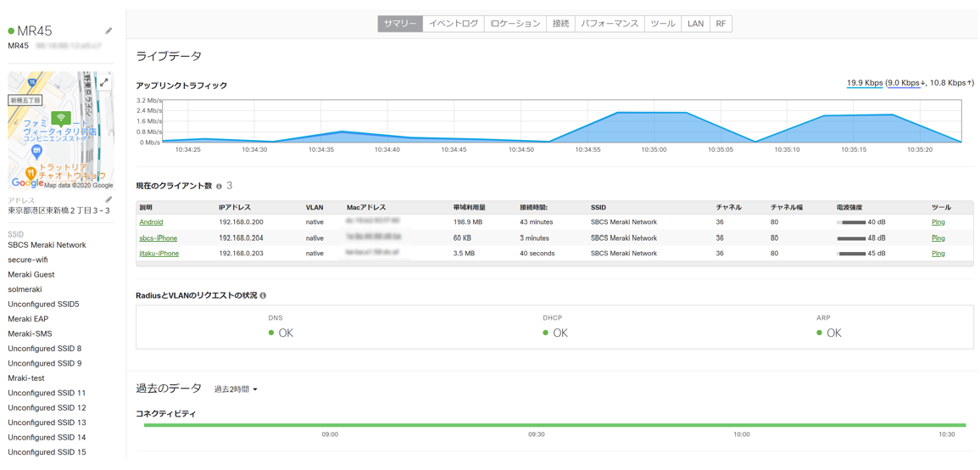980x470 pixels.
Task: Select Meraki EAP in SSID list
Action: (28, 318)
